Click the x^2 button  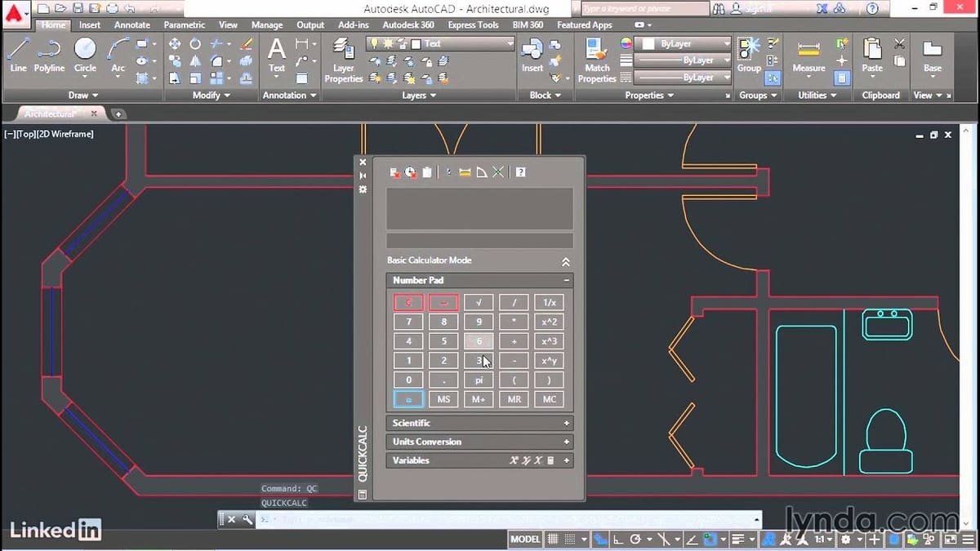(550, 322)
